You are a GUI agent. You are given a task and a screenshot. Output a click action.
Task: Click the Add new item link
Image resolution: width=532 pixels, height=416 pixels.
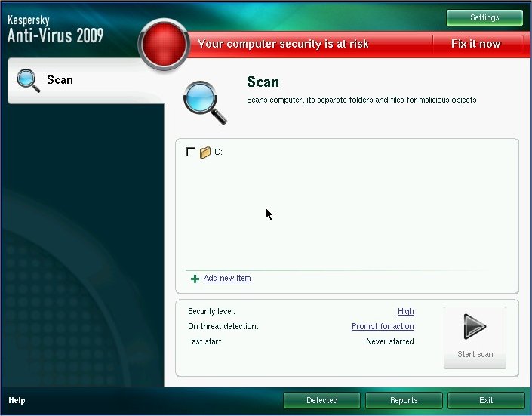227,278
